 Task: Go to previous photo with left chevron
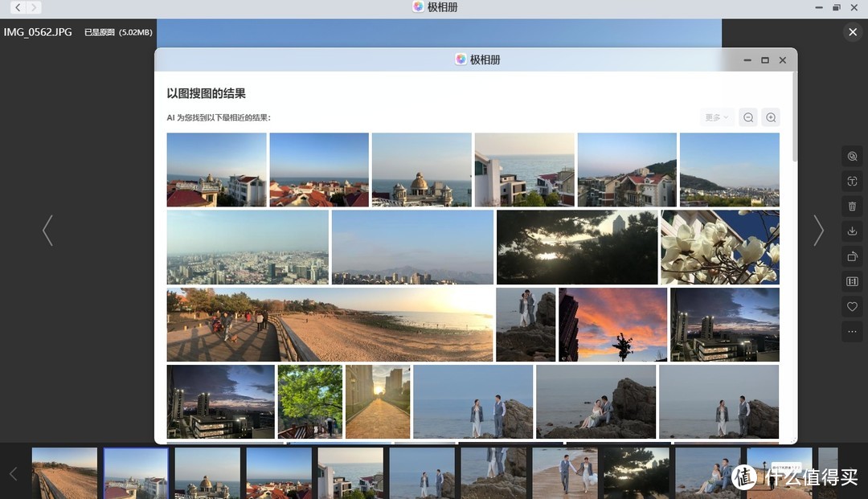click(x=47, y=231)
